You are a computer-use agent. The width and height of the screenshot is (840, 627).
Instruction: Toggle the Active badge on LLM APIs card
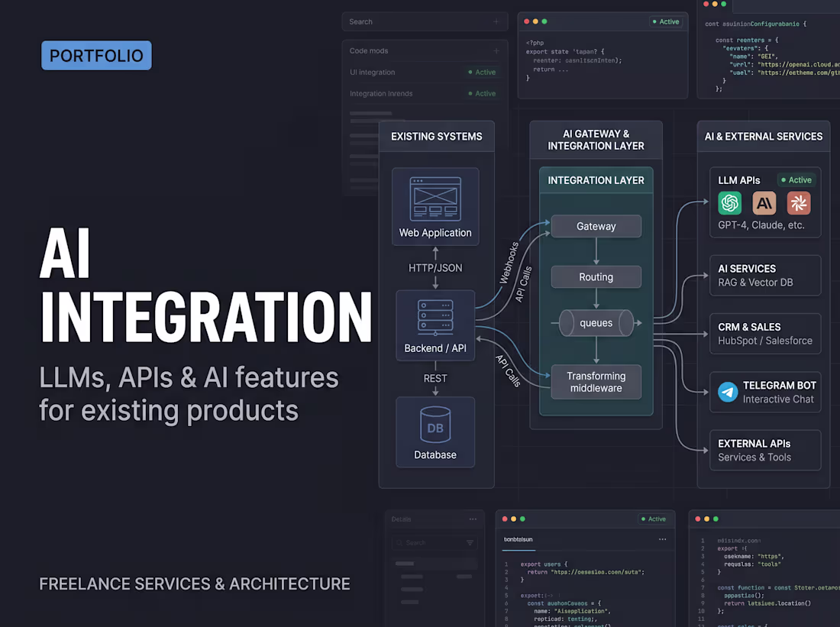[796, 180]
